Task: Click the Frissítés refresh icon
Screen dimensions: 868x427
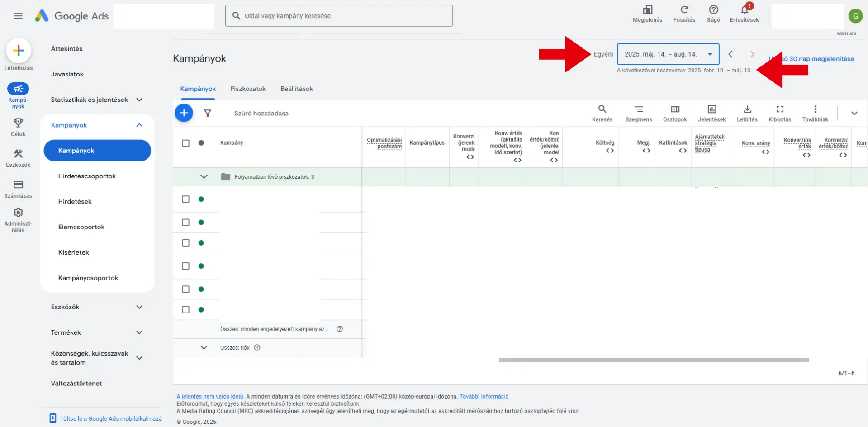Action: coord(684,10)
